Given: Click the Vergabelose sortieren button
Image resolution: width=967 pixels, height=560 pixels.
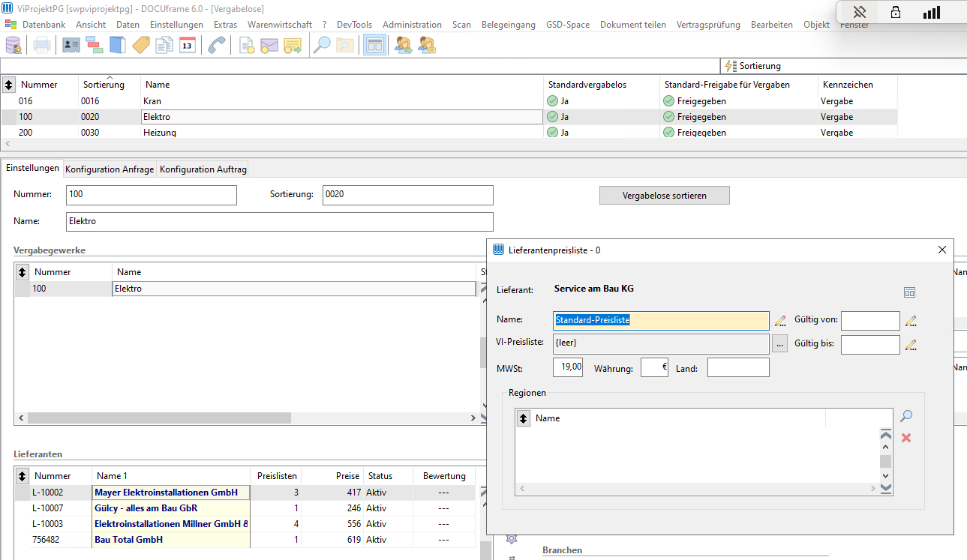Looking at the screenshot, I should 664,195.
